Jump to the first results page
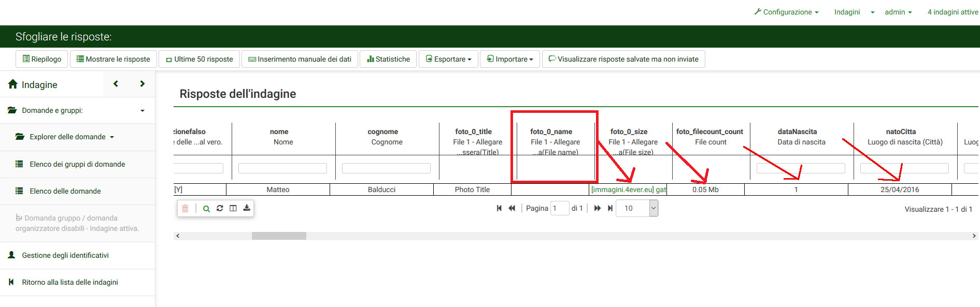 coord(499,208)
